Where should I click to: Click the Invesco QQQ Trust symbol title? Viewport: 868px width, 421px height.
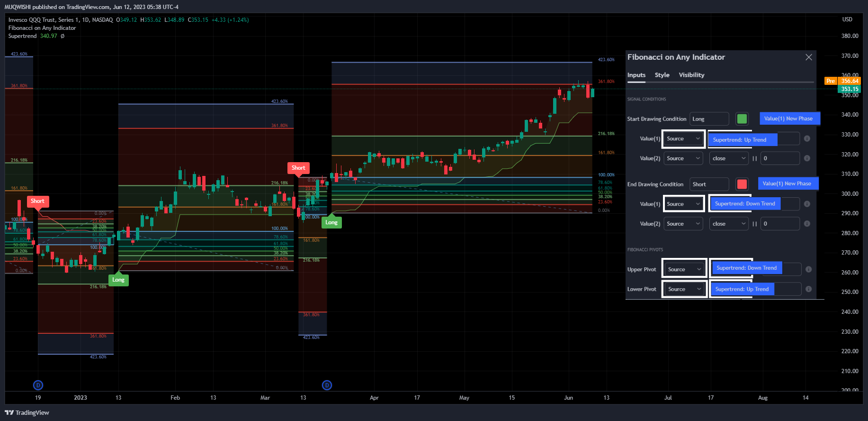coord(61,20)
